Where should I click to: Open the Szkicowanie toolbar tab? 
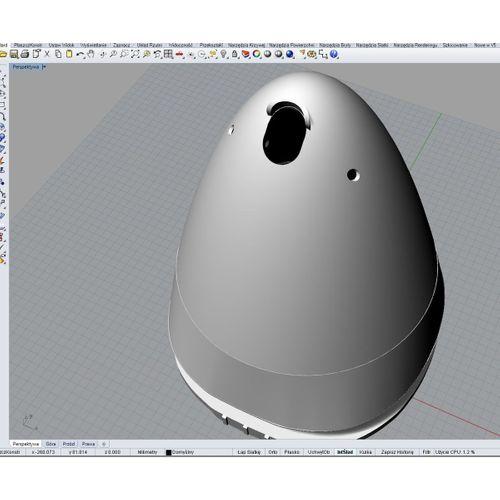[x=455, y=45]
